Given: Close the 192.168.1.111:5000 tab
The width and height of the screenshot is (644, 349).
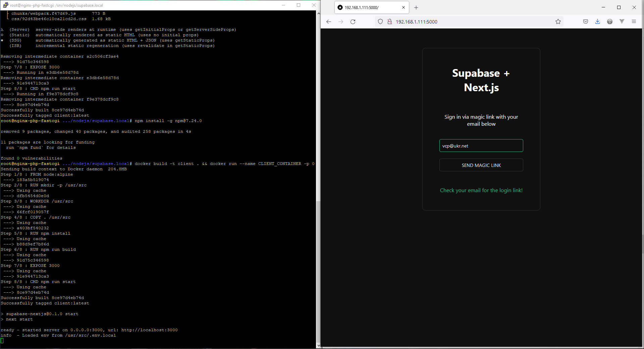Looking at the screenshot, I should coord(404,7).
